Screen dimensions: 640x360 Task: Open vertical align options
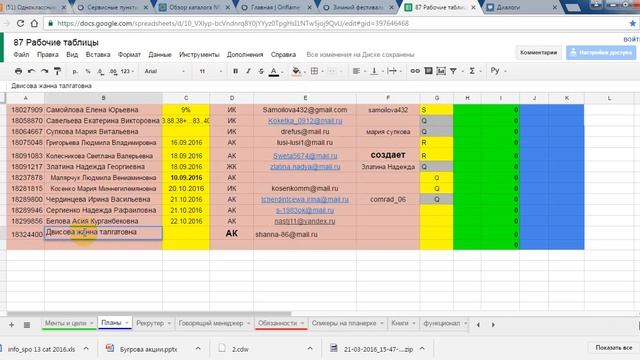pyautogui.click(x=374, y=71)
